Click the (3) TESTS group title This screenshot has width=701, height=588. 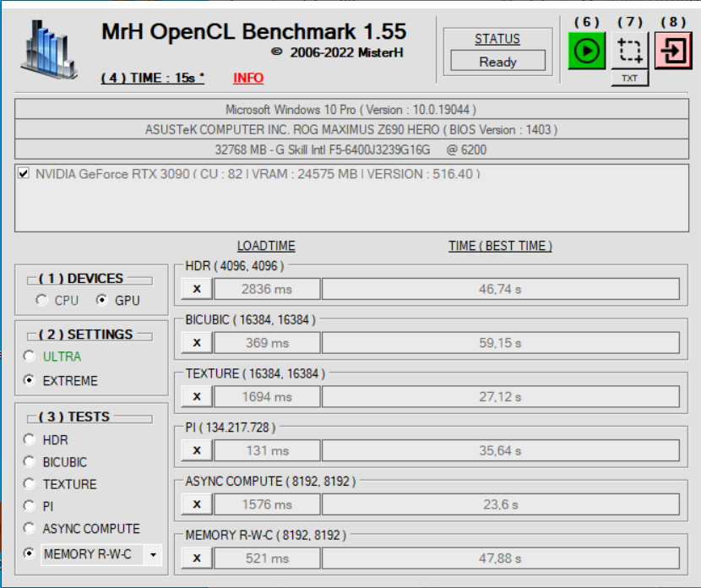[74, 416]
